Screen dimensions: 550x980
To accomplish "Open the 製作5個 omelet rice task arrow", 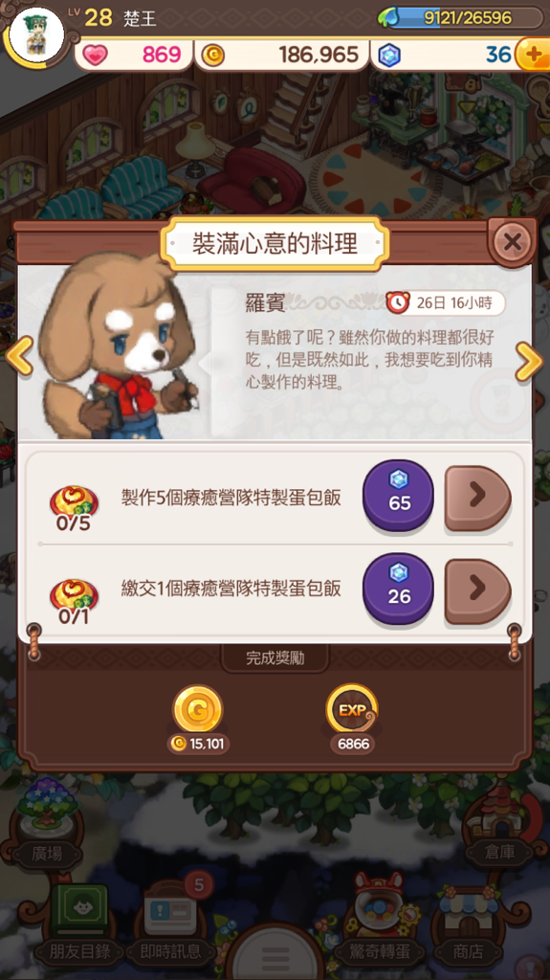I will [478, 498].
